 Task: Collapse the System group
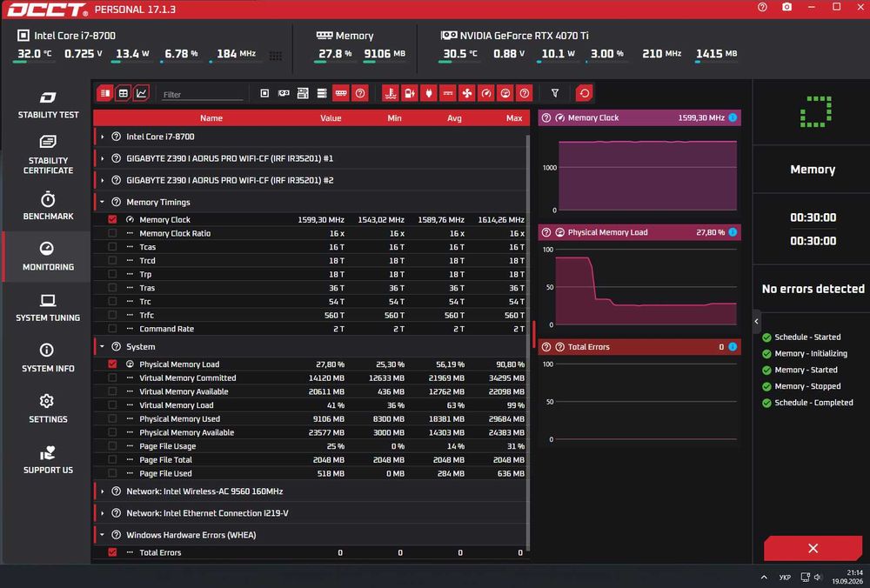click(102, 347)
